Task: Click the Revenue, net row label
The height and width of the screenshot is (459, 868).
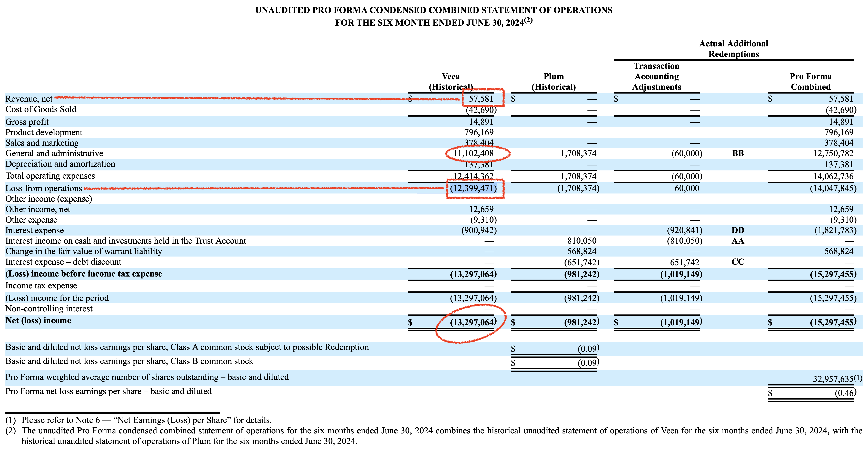Action: pos(29,99)
